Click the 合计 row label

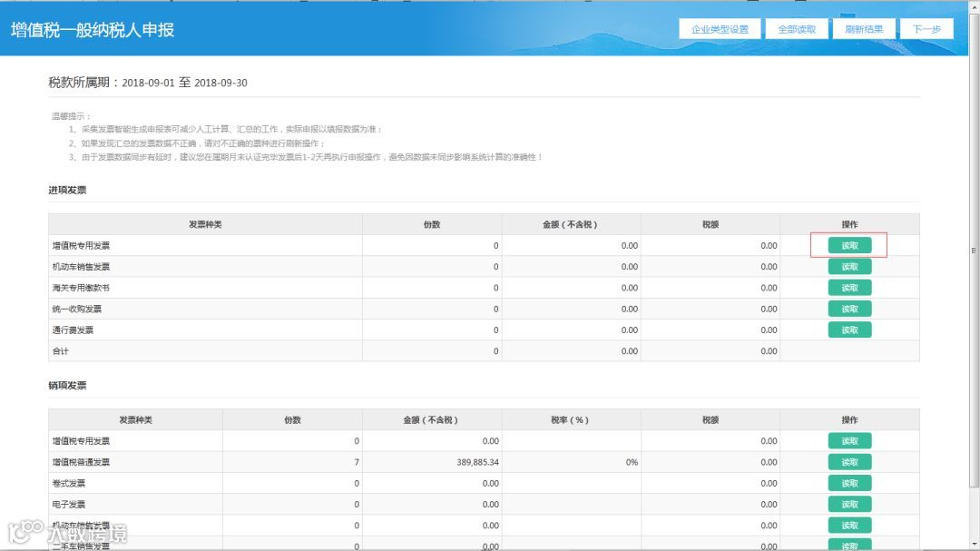pyautogui.click(x=60, y=351)
